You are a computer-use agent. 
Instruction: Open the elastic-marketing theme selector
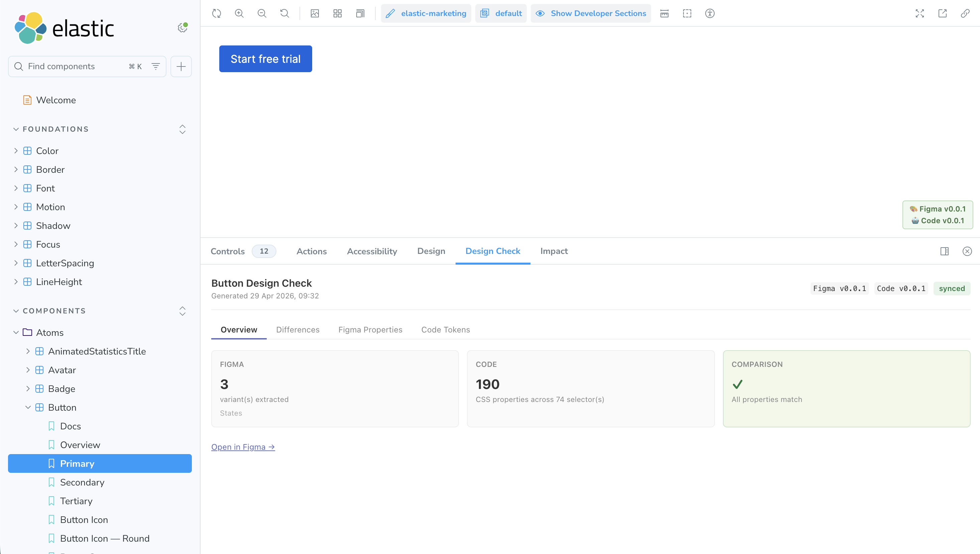426,13
